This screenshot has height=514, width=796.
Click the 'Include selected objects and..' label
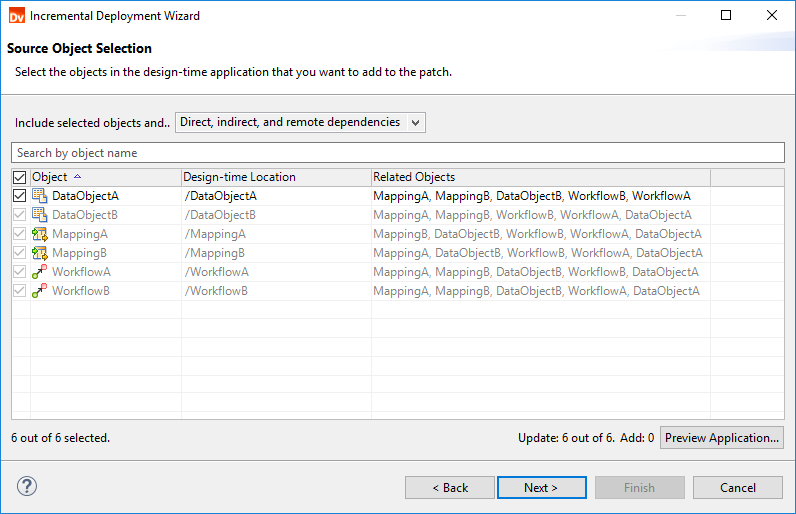92,123
